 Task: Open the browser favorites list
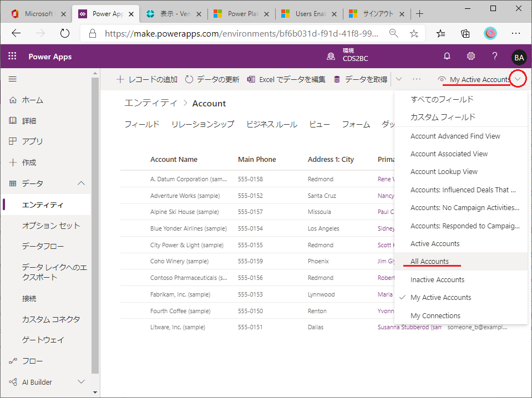click(x=440, y=33)
